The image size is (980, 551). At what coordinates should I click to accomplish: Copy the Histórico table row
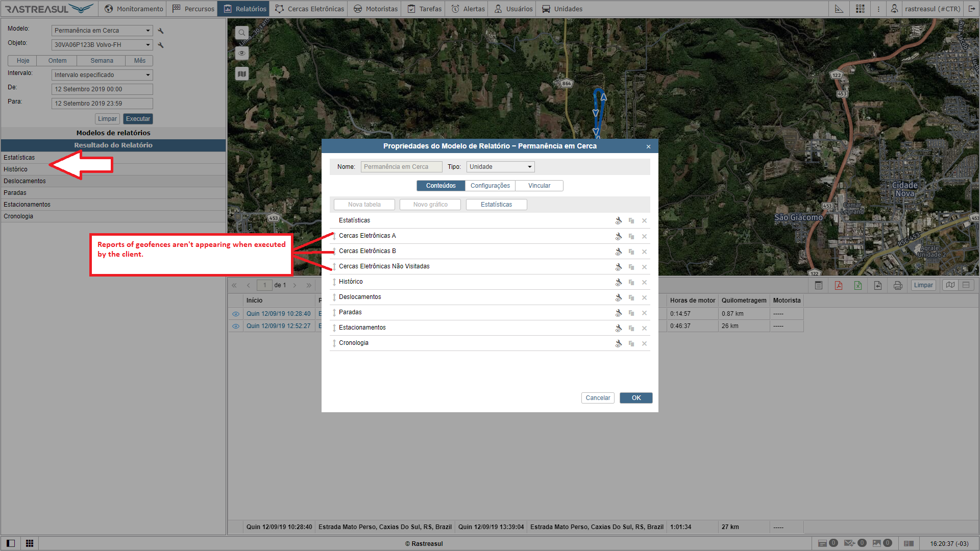point(631,282)
